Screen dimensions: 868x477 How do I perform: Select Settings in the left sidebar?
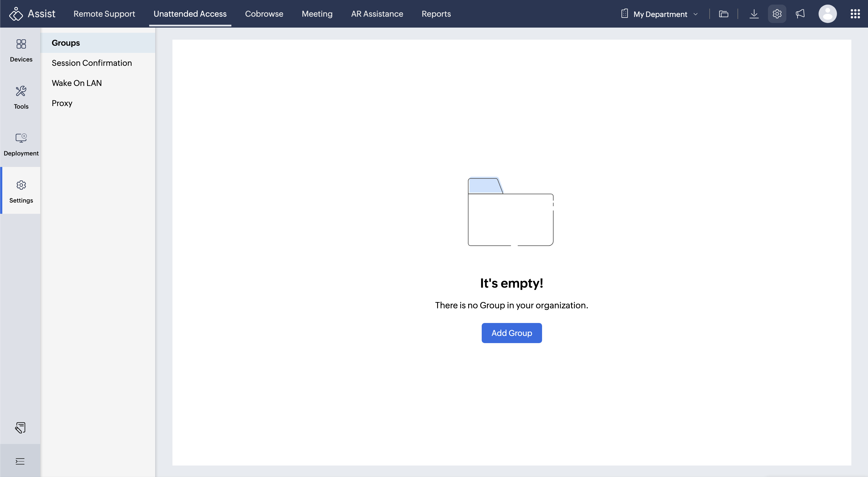(x=21, y=191)
